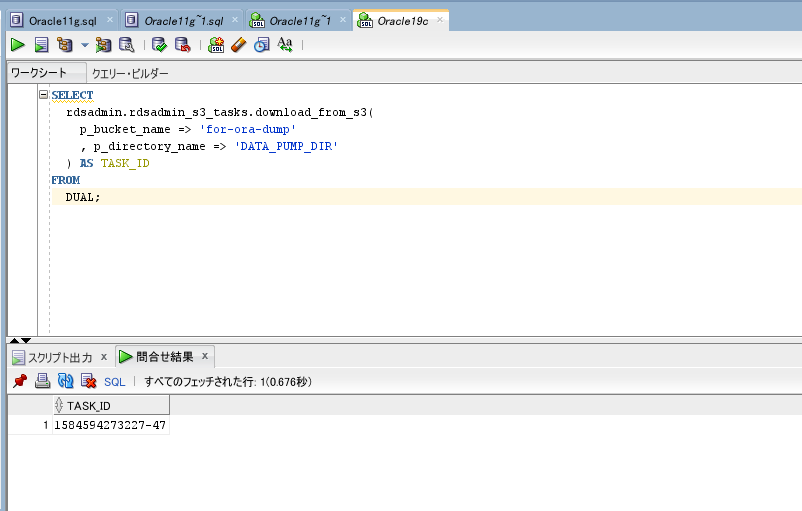
Task: Click the SELECT keyword in the editor
Action: [72, 95]
